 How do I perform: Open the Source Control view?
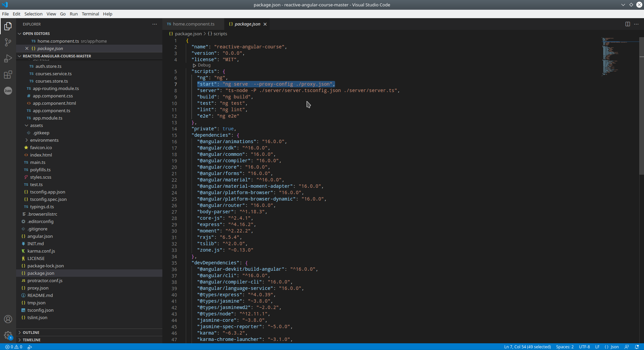[8, 42]
